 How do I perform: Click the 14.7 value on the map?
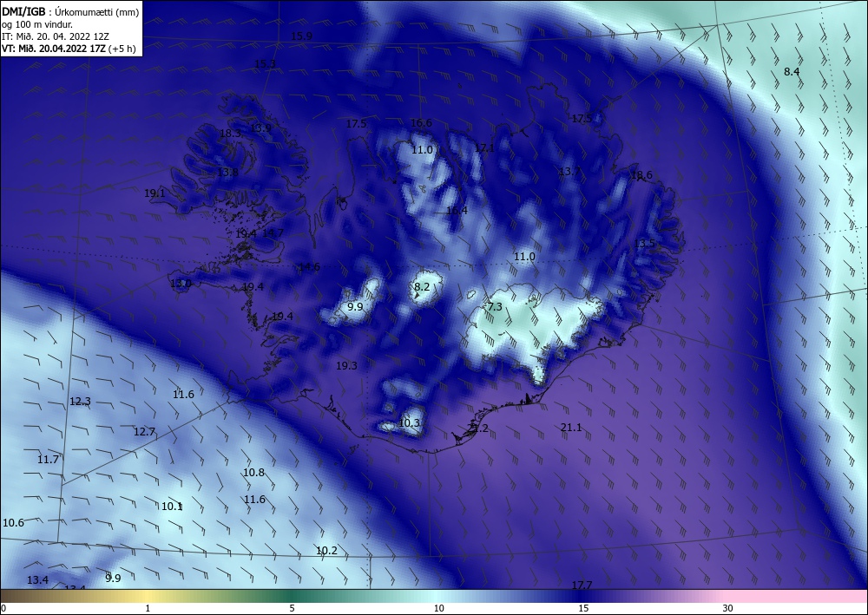[x=273, y=232]
